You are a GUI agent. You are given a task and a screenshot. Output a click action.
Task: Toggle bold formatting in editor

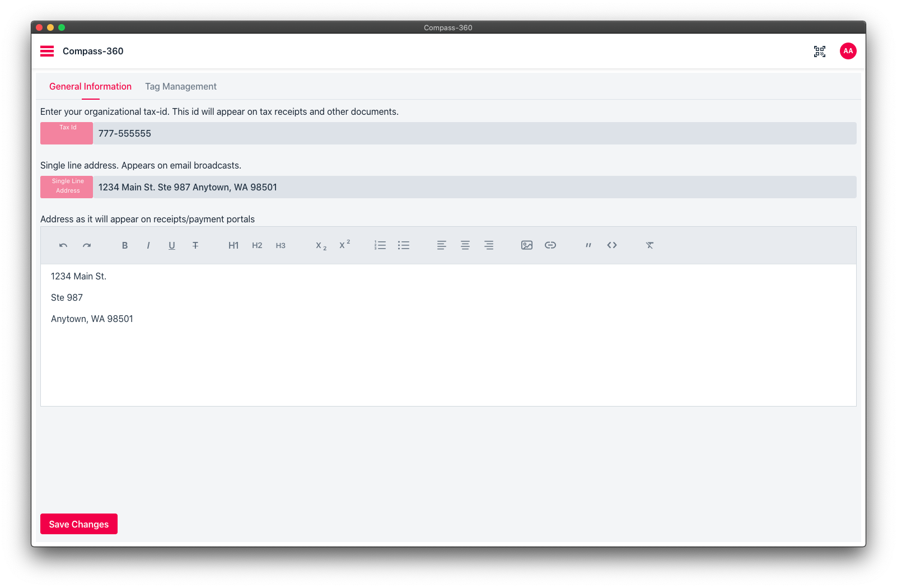[x=125, y=245]
